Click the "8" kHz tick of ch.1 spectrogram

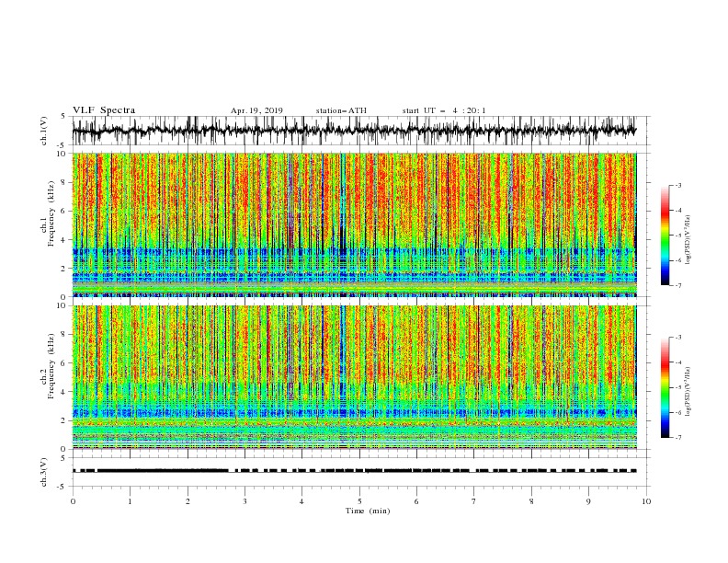[63, 182]
